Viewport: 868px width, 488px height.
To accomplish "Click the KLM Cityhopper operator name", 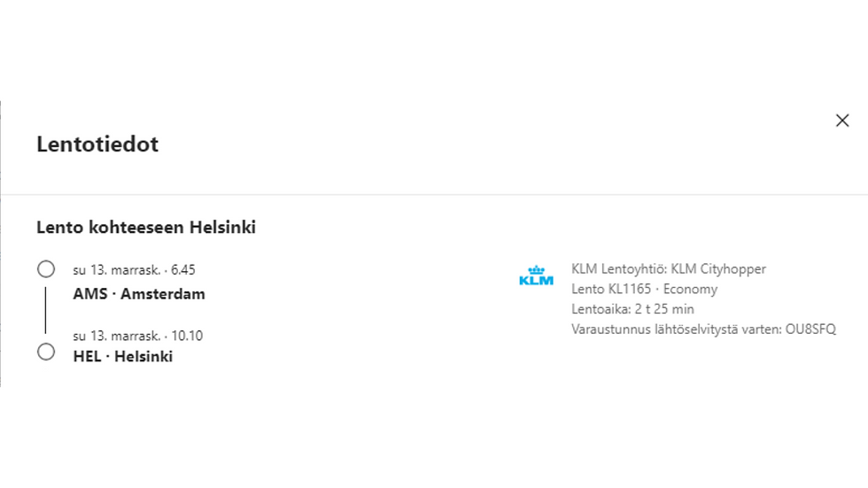I will 718,269.
